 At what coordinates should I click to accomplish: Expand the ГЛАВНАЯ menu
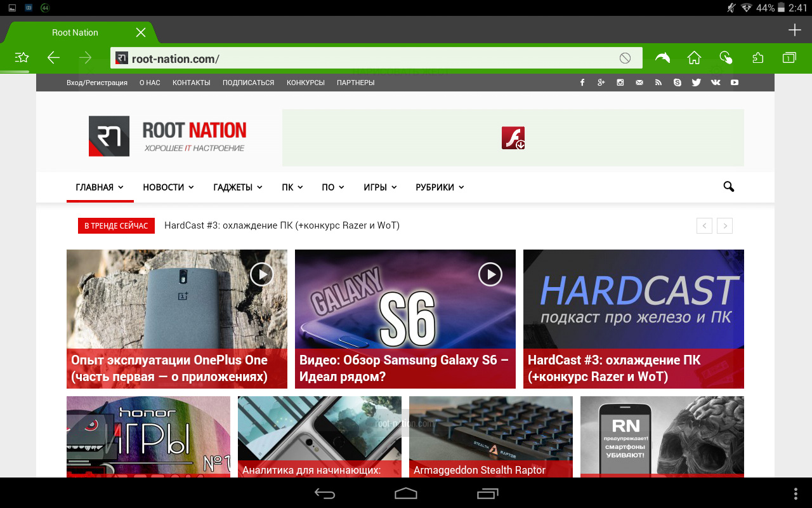coord(100,187)
